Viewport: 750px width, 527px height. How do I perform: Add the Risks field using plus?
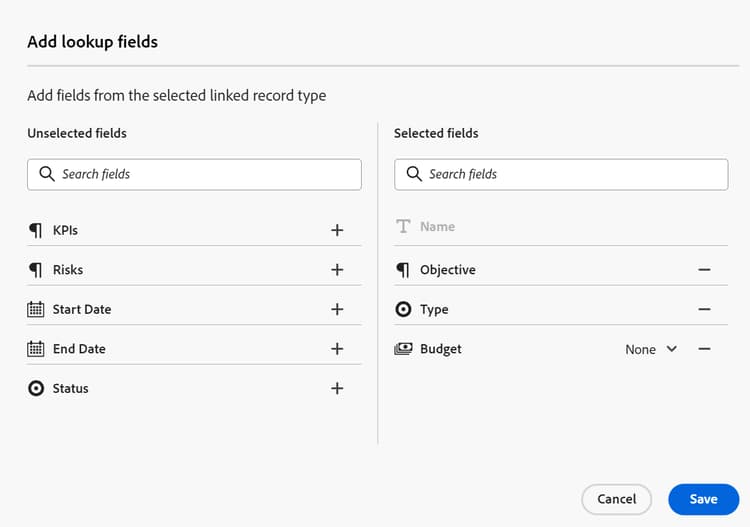pyautogui.click(x=337, y=270)
